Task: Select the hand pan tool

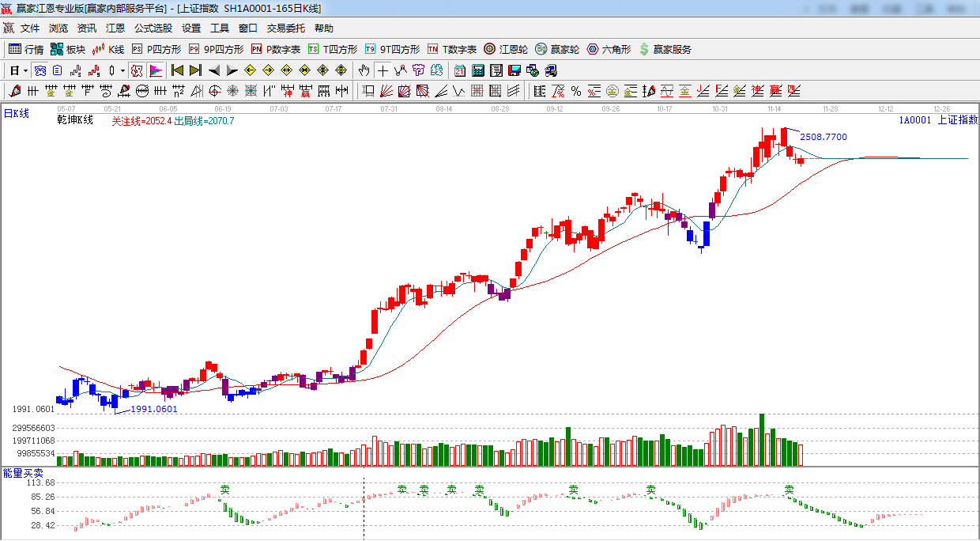Action: click(364, 70)
